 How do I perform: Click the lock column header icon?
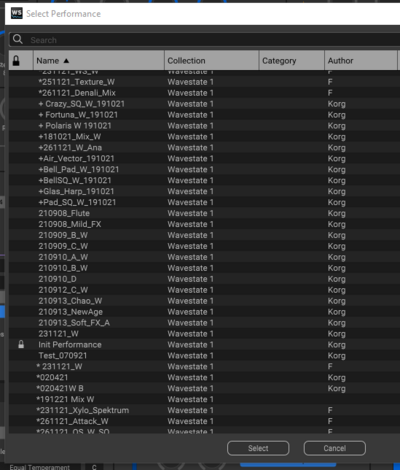[x=16, y=61]
